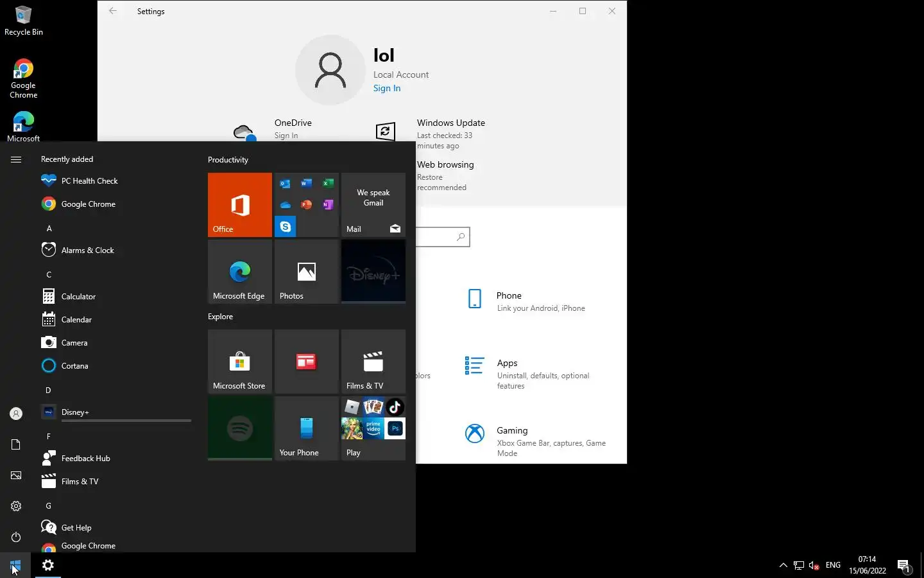924x578 pixels.
Task: Open the Photos tile
Action: coord(307,272)
